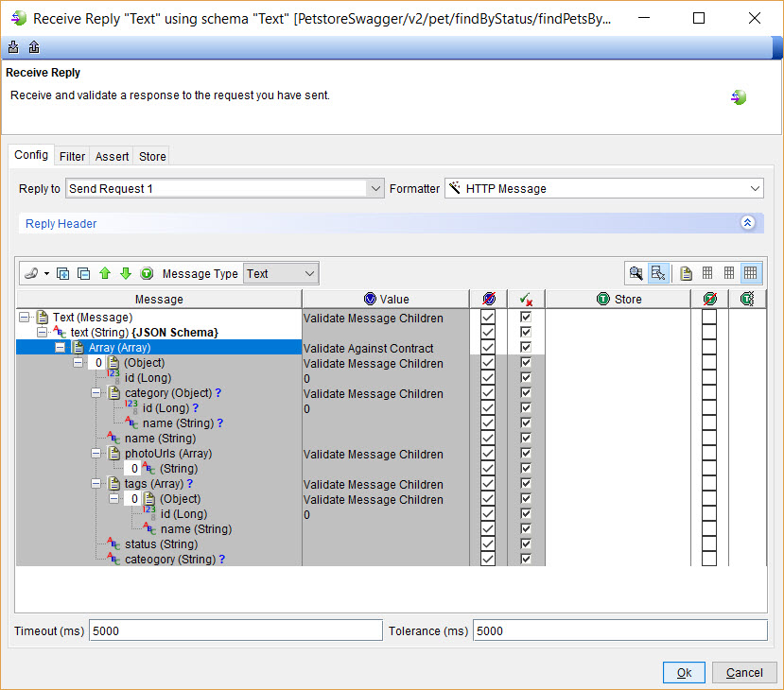
Task: Expand the Reply Header section
Action: tap(747, 222)
